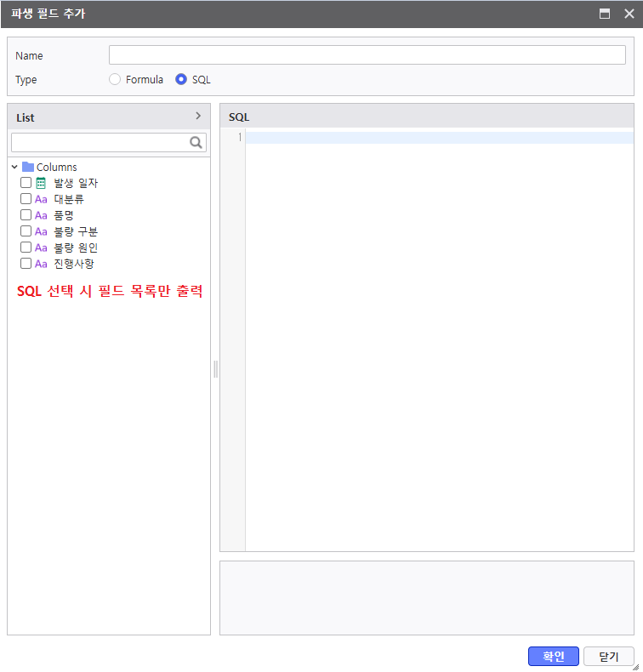Check the 불량 원인 column checkbox
The height and width of the screenshot is (672, 643).
click(26, 248)
